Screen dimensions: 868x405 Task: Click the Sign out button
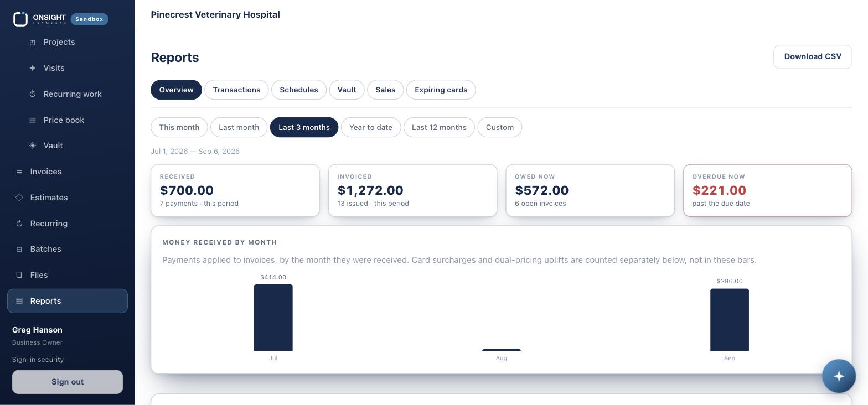pos(68,382)
